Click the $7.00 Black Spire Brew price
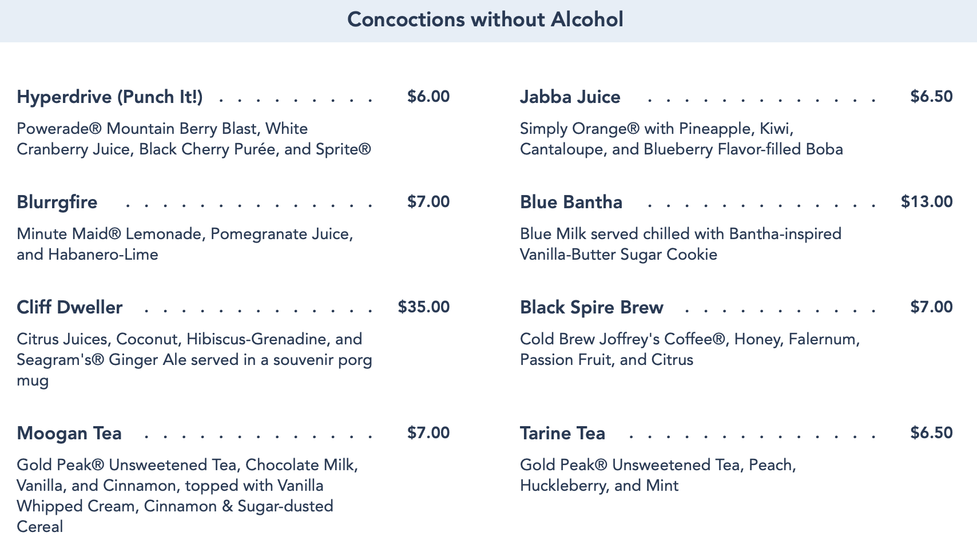Image resolution: width=977 pixels, height=560 pixels. click(931, 307)
